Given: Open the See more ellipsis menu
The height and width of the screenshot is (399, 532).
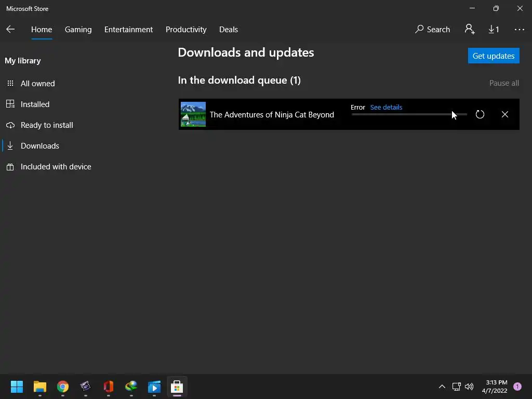Looking at the screenshot, I should [519, 30].
